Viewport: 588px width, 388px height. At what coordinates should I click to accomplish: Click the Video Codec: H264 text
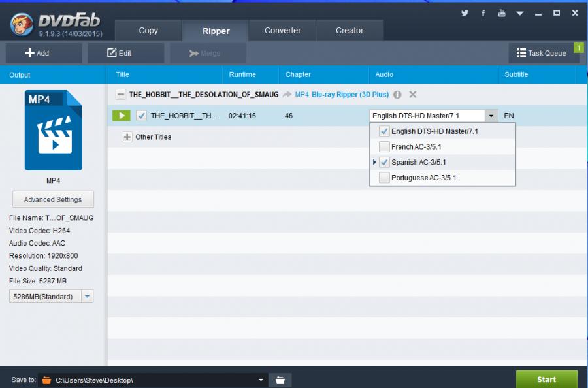[x=39, y=231]
